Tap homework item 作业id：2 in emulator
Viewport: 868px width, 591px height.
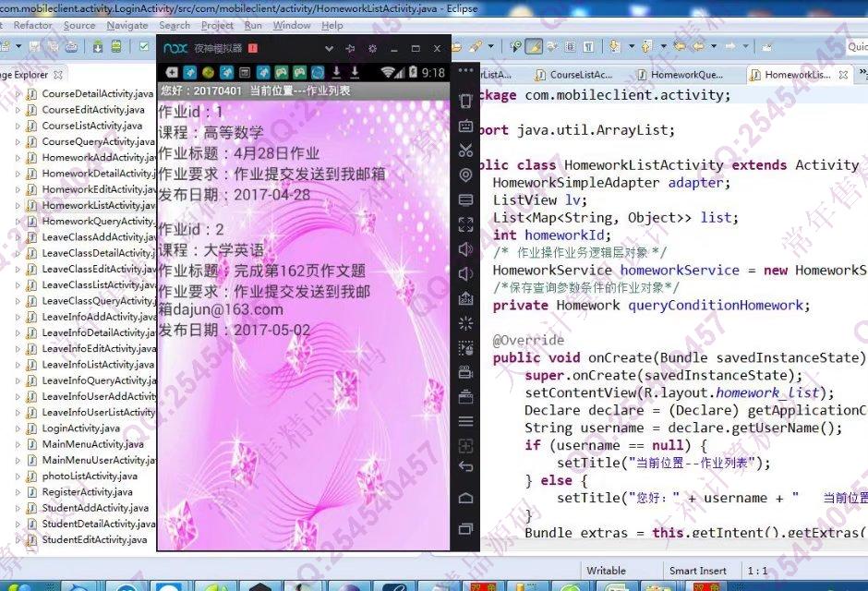pos(304,280)
